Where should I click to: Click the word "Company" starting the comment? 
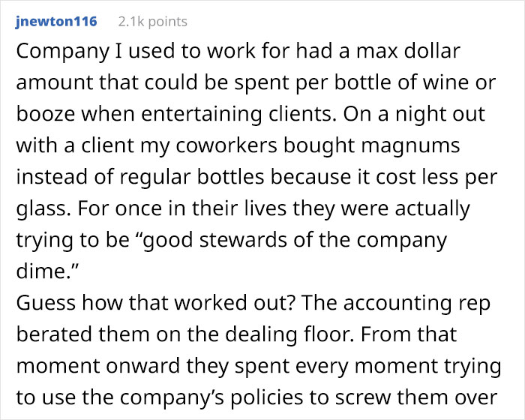point(55,53)
